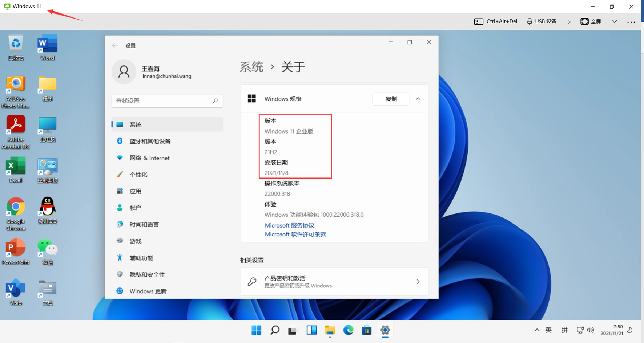
Task: Open notification moon icon in tray
Action: pyautogui.click(x=630, y=330)
